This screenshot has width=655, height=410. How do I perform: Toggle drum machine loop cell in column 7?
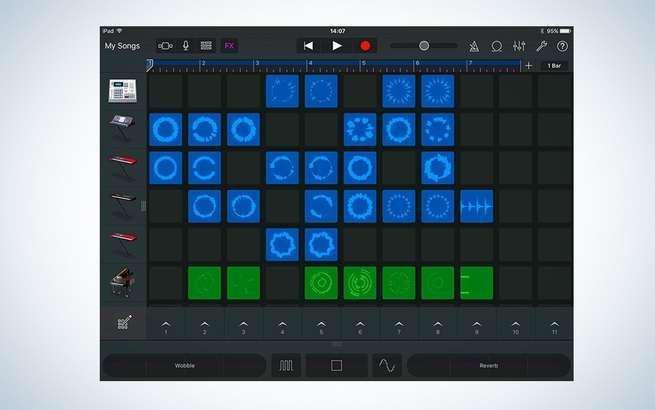(x=399, y=91)
